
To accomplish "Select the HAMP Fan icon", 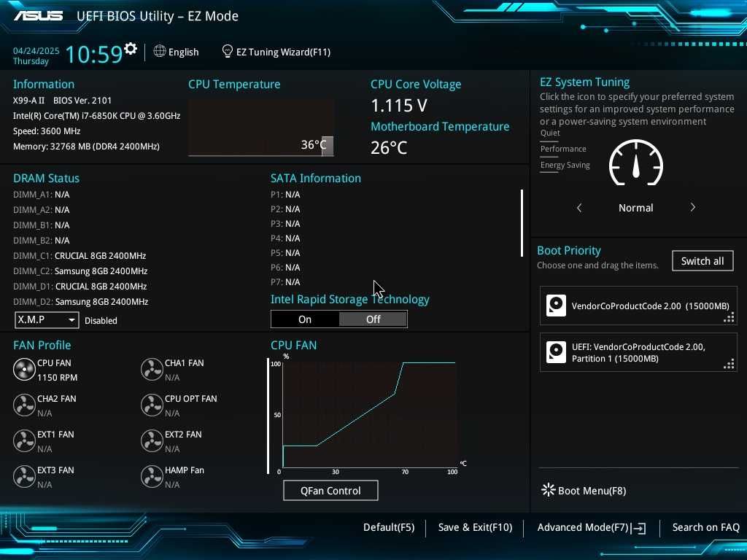I will pyautogui.click(x=152, y=477).
